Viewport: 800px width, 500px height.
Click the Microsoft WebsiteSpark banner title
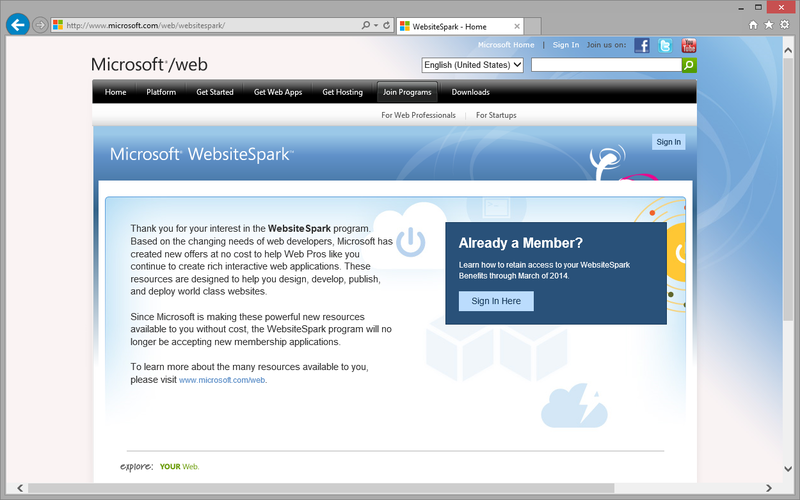(202, 154)
